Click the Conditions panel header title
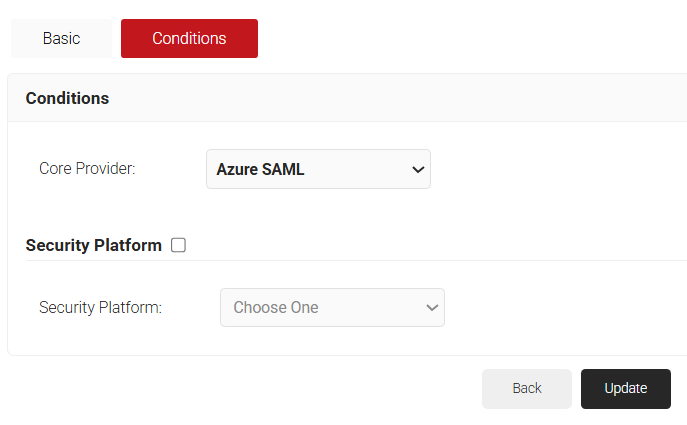Viewport: 687px width, 425px height. point(67,98)
